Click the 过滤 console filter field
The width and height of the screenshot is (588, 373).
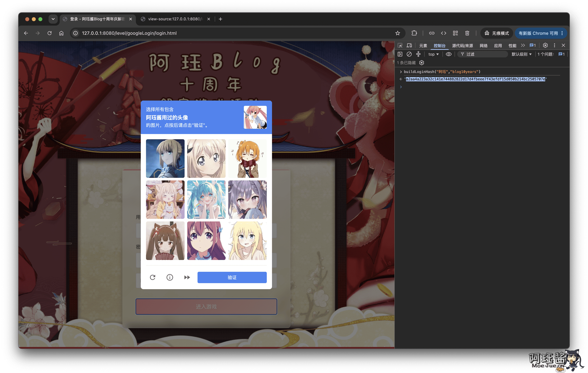pos(483,54)
